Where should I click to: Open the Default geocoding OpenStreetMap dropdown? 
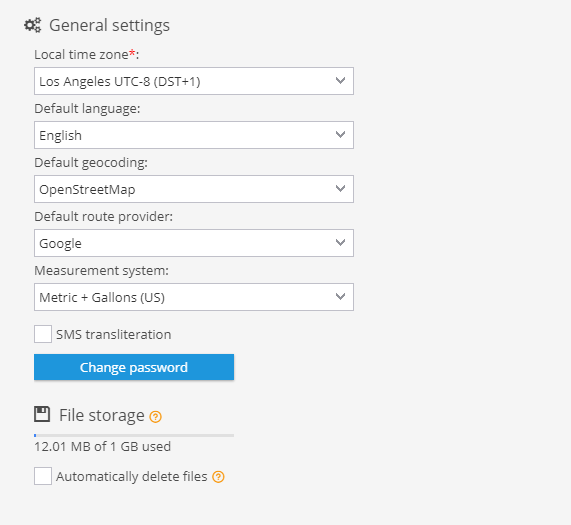coord(194,189)
